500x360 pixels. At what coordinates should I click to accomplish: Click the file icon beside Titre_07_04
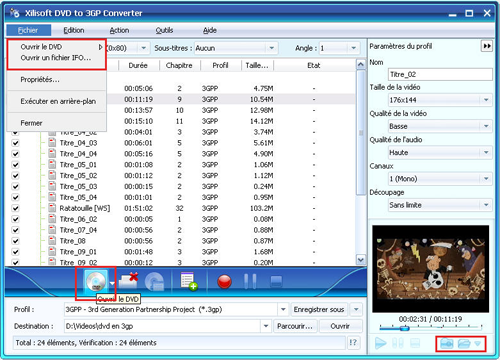pyautogui.click(x=52, y=230)
